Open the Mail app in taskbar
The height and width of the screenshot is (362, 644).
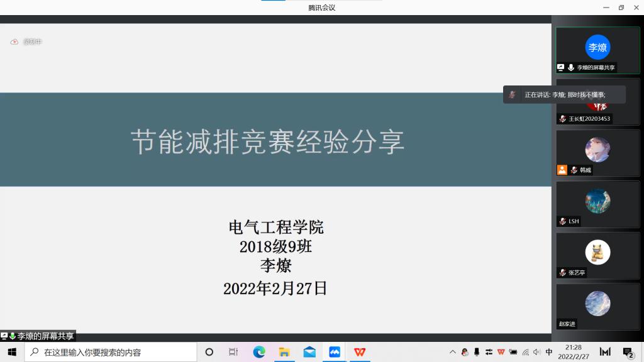pyautogui.click(x=309, y=352)
